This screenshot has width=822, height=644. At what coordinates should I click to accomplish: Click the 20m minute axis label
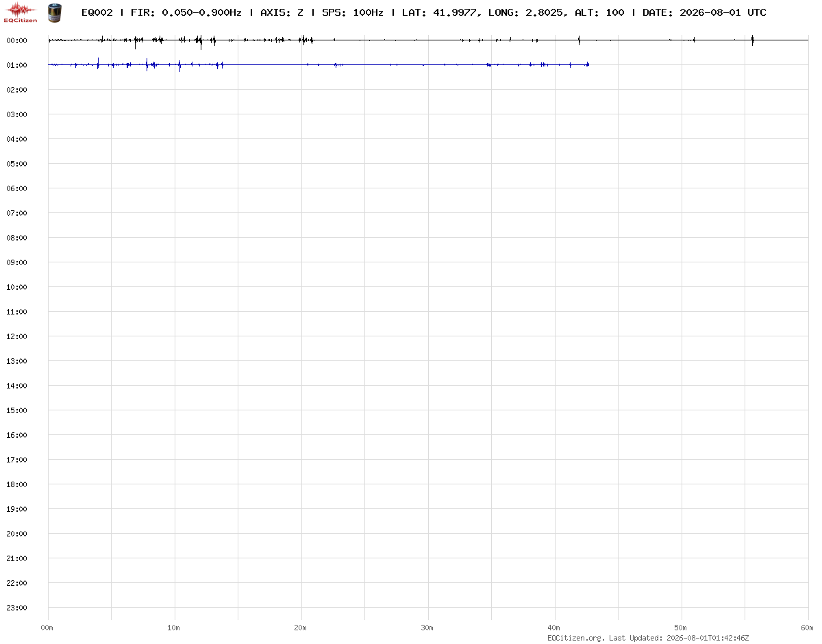pyautogui.click(x=300, y=628)
